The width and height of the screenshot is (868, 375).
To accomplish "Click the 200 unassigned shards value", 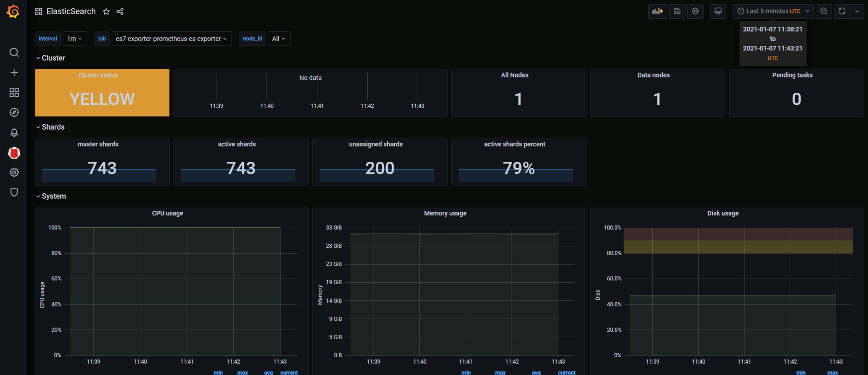I will [x=380, y=168].
